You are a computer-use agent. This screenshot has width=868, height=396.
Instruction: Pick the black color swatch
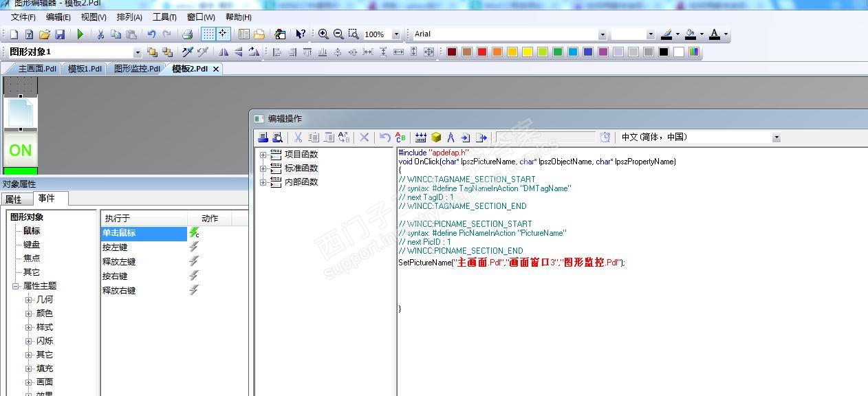click(x=664, y=52)
